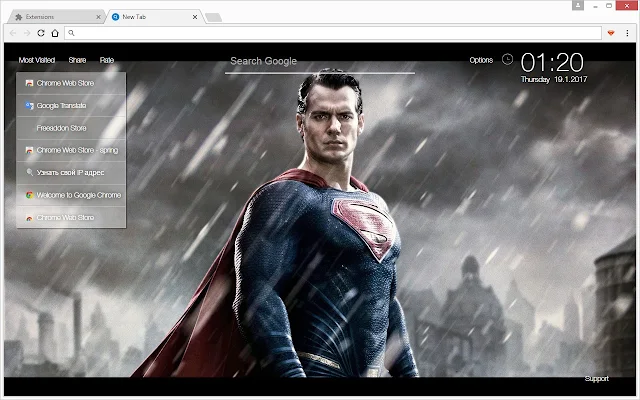Click the New Tab blue favicon
640x400 pixels.
click(116, 17)
